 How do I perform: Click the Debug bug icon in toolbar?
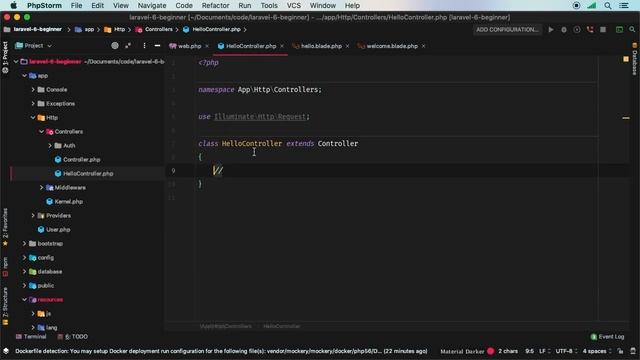point(564,29)
